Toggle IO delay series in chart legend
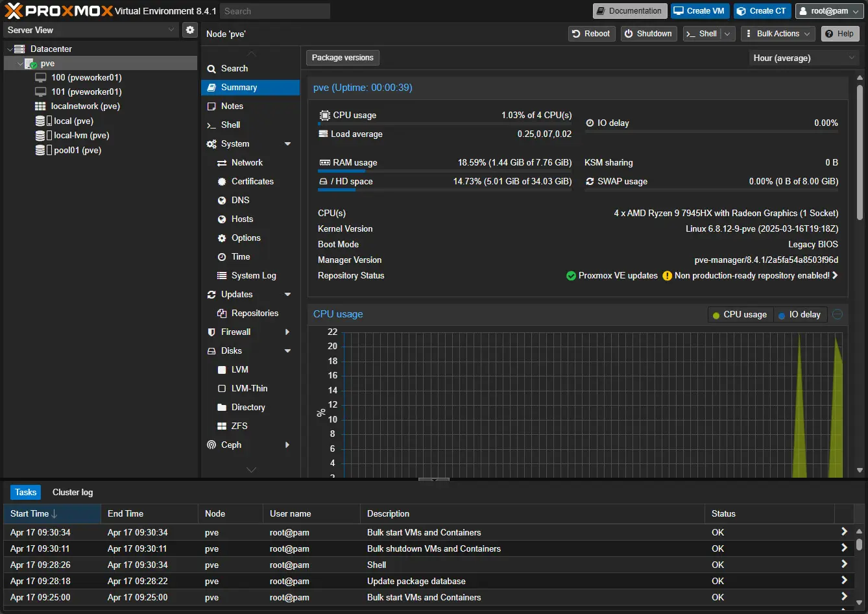868x614 pixels. [x=799, y=314]
